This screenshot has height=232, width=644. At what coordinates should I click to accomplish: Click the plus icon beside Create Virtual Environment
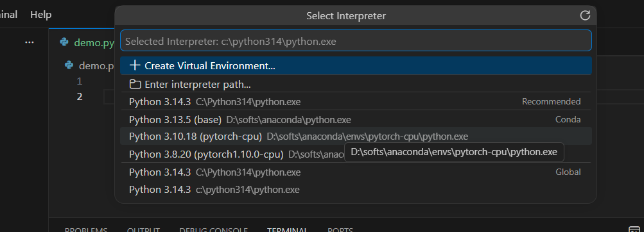tap(135, 65)
